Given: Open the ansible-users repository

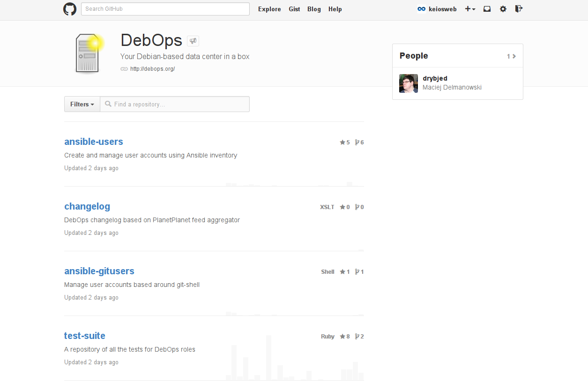Looking at the screenshot, I should pyautogui.click(x=94, y=142).
